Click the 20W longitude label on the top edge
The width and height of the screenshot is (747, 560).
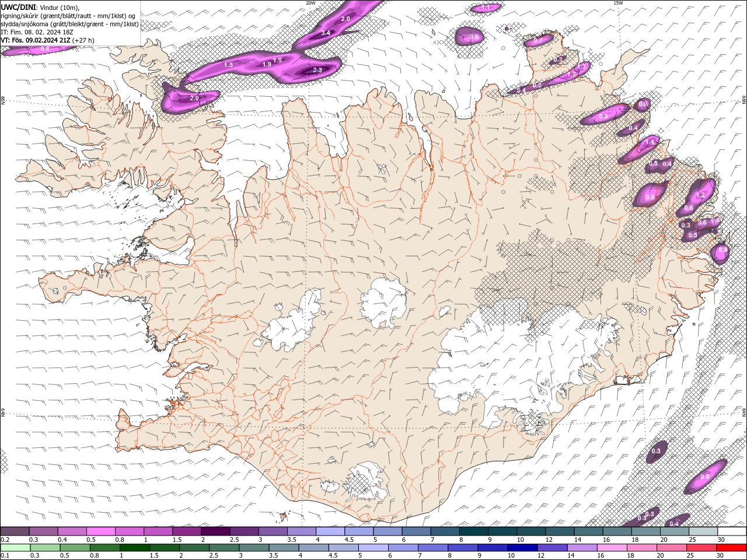(310, 3)
